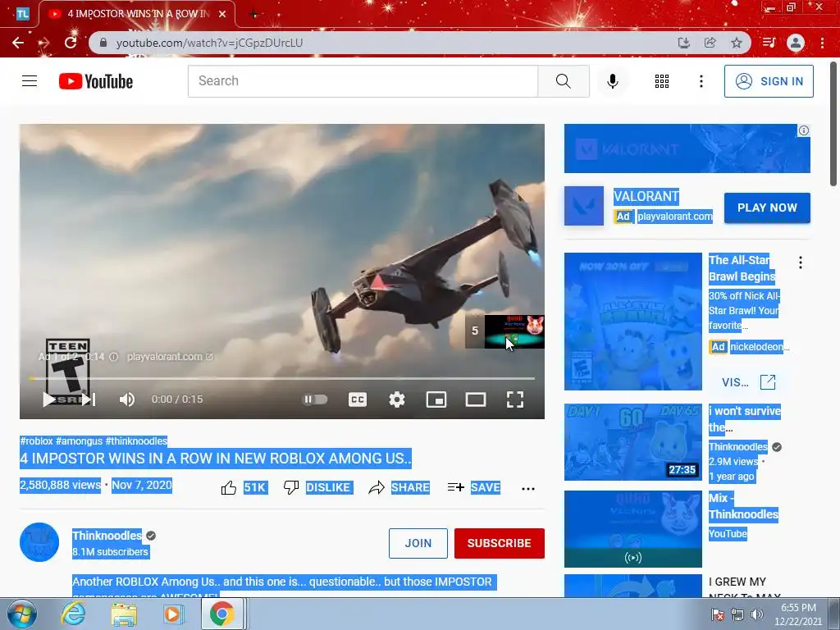Open 'I GREW MY NECK' video title

(x=745, y=588)
